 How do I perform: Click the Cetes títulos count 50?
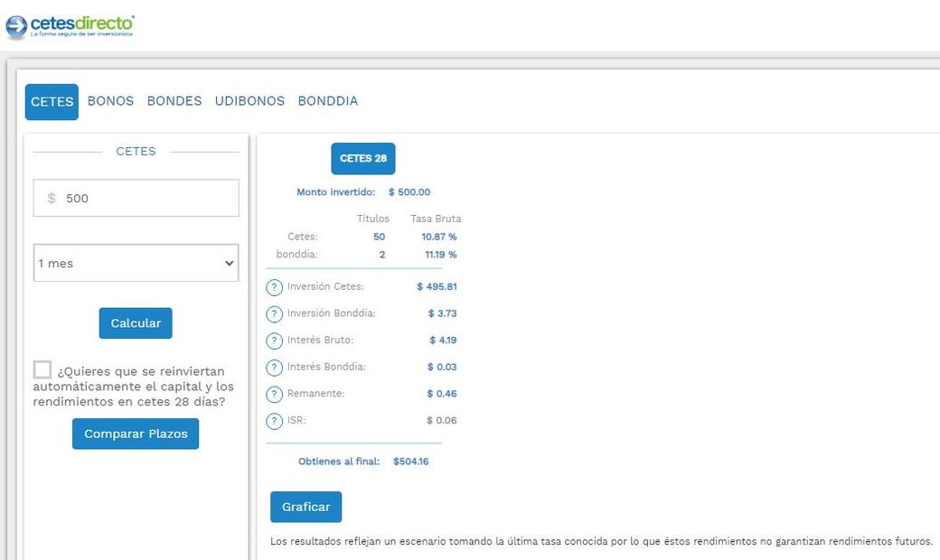[x=379, y=237]
